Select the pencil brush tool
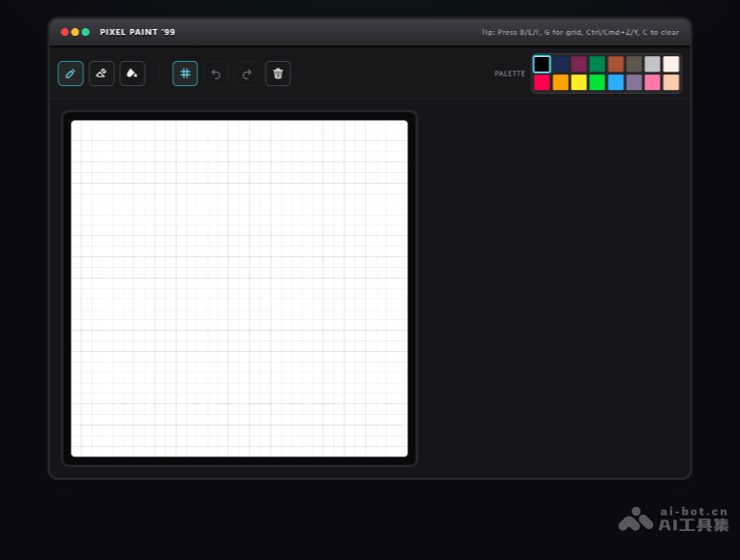 coord(71,74)
